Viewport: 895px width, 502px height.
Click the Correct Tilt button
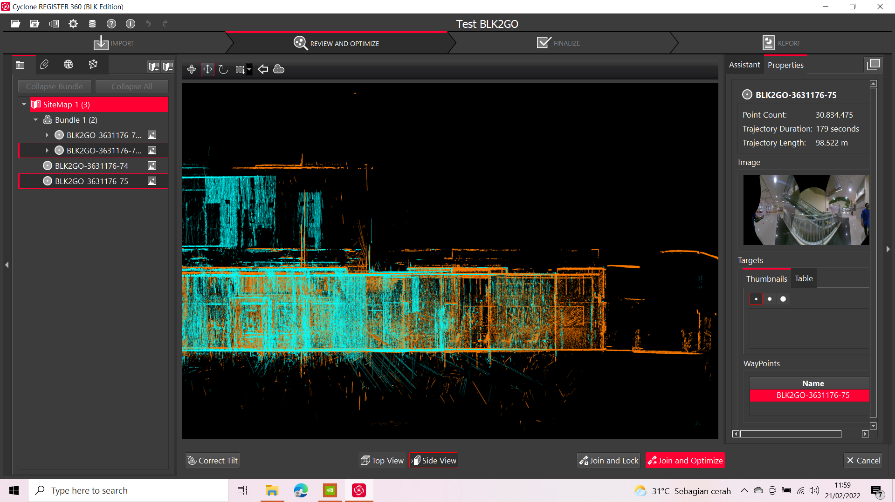213,460
